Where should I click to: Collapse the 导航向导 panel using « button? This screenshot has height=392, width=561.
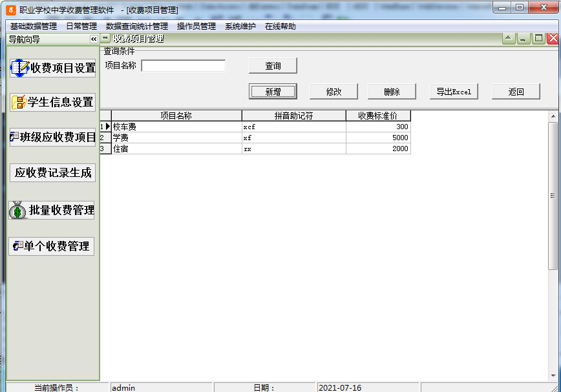tap(92, 38)
